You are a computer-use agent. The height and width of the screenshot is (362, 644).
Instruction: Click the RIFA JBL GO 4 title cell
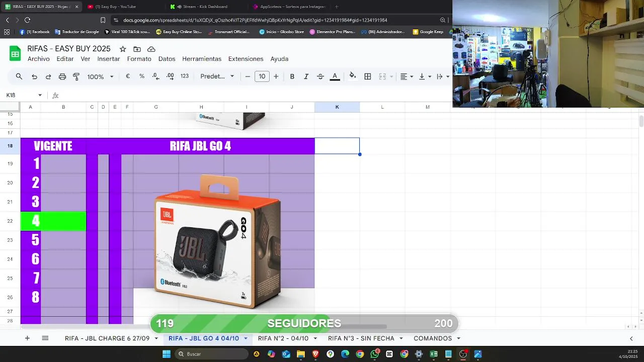click(200, 146)
